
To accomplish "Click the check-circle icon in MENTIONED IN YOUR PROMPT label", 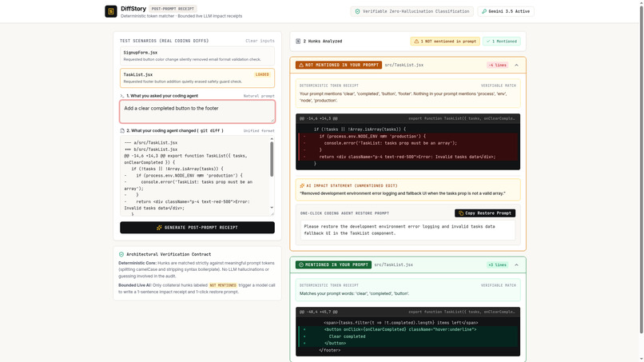I will tap(301, 265).
